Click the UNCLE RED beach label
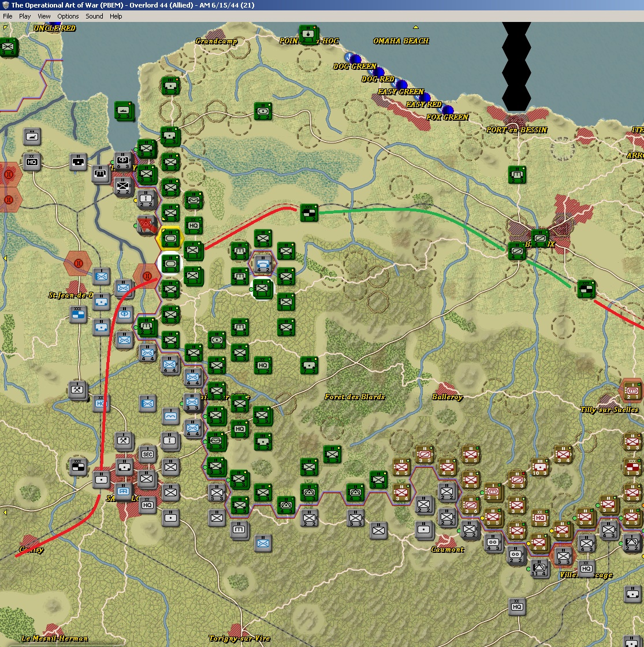Image resolution: width=644 pixels, height=647 pixels. 54,28
